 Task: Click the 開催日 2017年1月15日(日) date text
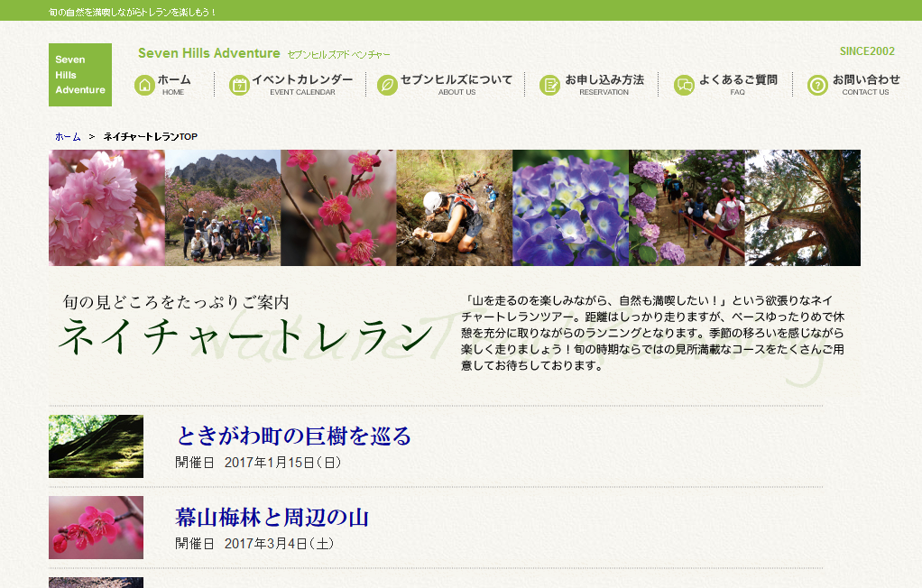[258, 463]
